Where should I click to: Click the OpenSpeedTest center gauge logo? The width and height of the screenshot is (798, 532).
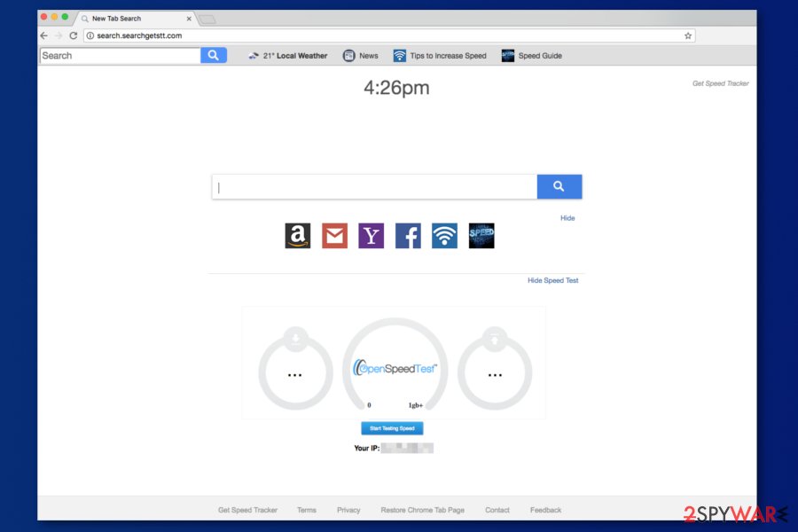395,368
